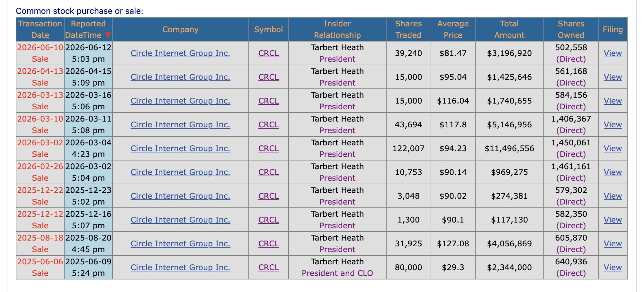Open Circle Internet Group link in 2026-03-10 row

point(180,124)
